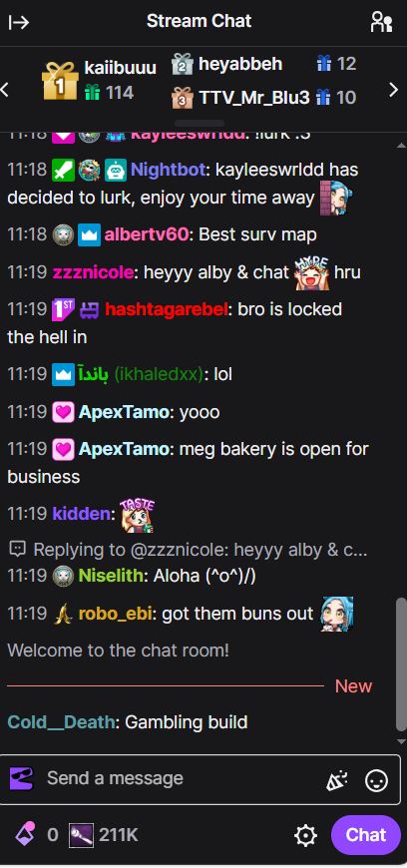Click the Send a message field
The height and width of the screenshot is (868, 407).
click(x=185, y=779)
